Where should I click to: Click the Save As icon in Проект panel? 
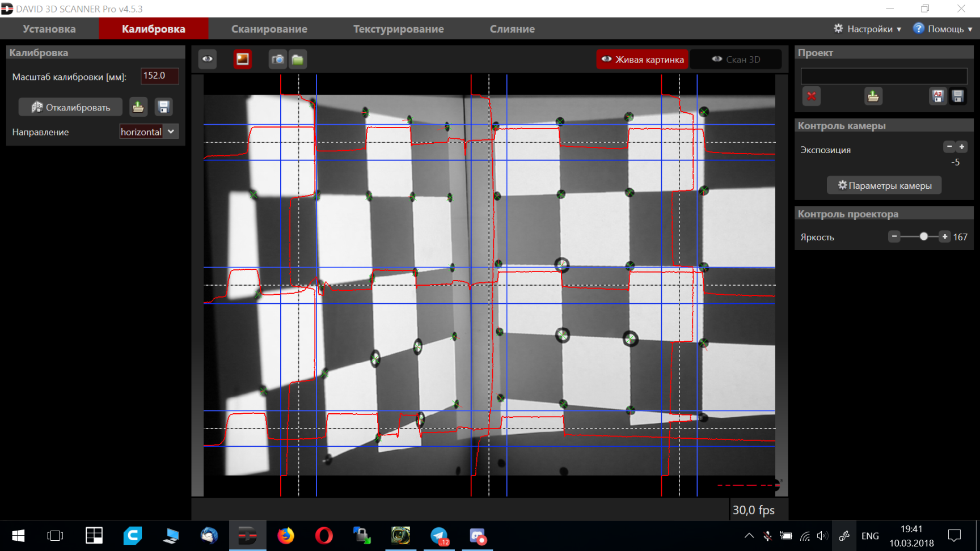[x=937, y=96]
